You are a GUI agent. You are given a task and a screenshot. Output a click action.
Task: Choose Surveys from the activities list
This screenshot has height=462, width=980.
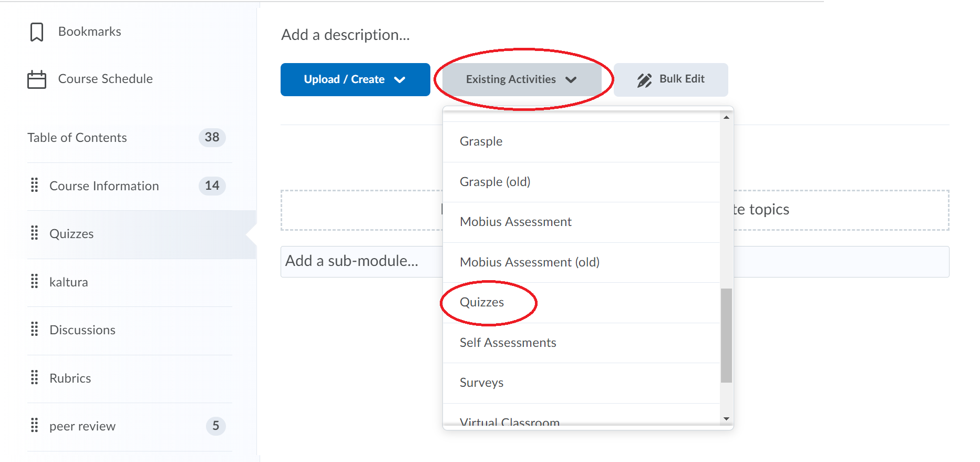click(x=481, y=383)
